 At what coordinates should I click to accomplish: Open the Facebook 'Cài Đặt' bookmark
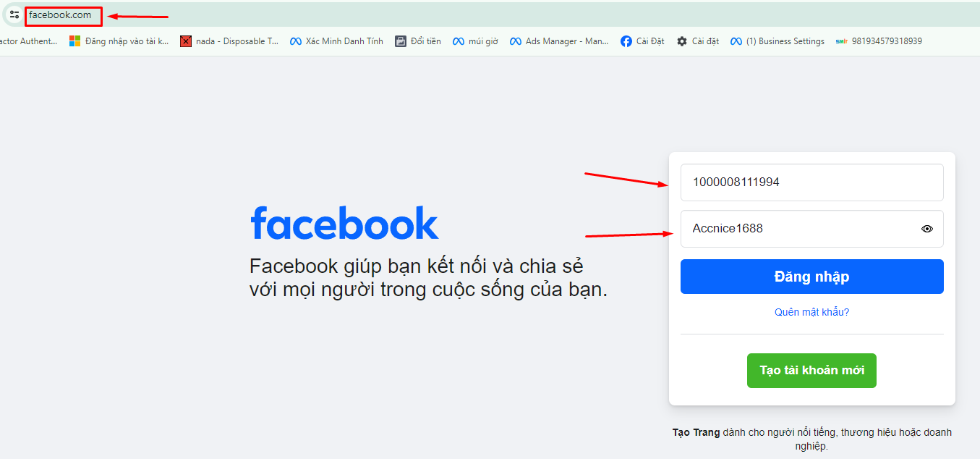pos(642,41)
